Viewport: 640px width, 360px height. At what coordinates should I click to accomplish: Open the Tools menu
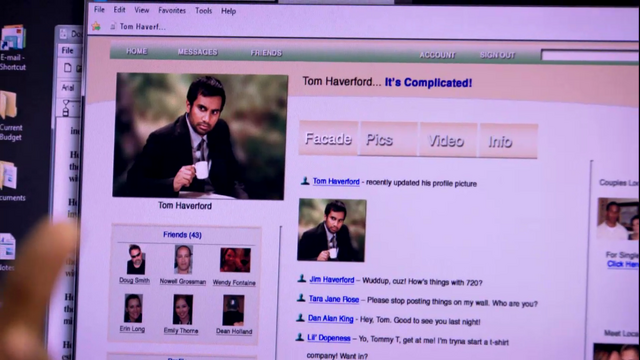tap(203, 11)
